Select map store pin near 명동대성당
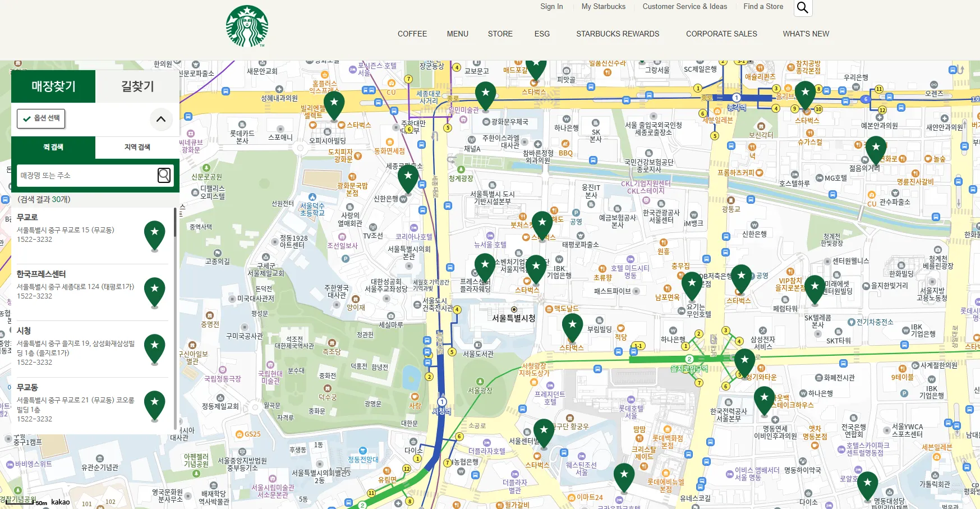 click(x=868, y=486)
